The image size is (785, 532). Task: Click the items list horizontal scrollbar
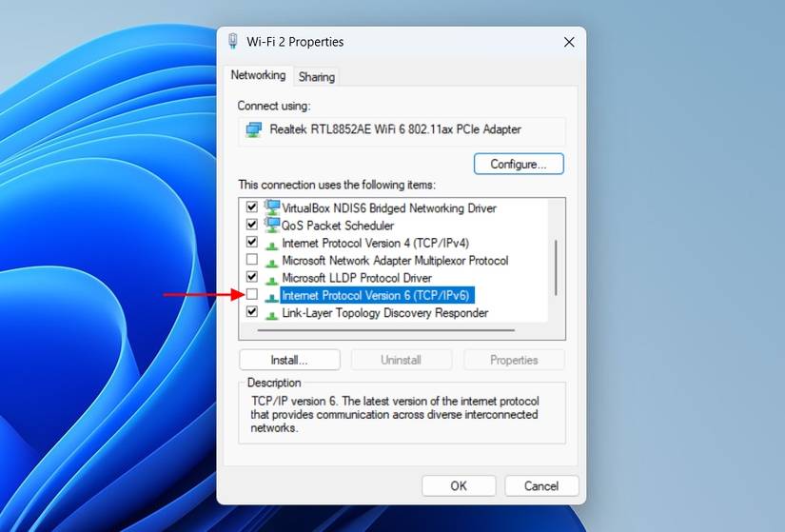click(x=385, y=330)
